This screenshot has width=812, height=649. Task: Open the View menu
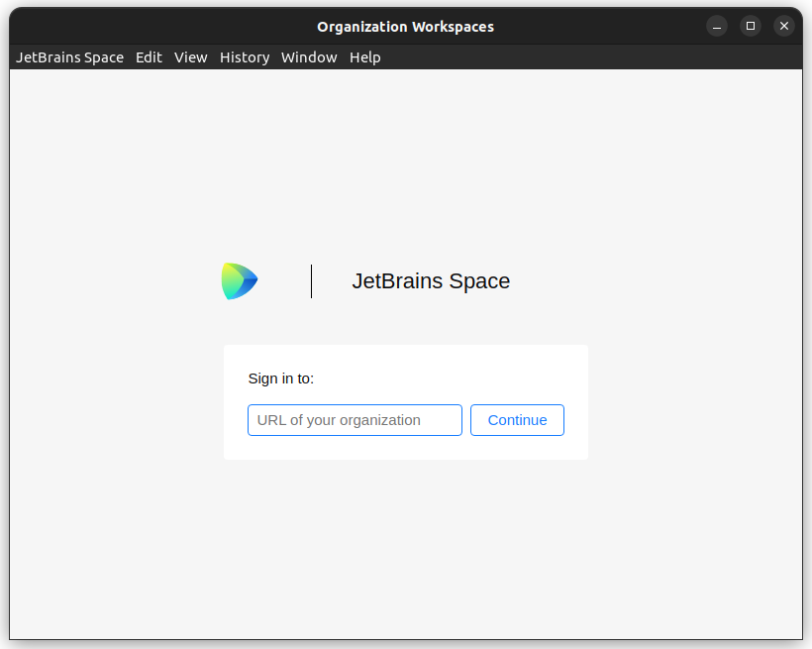click(x=190, y=57)
